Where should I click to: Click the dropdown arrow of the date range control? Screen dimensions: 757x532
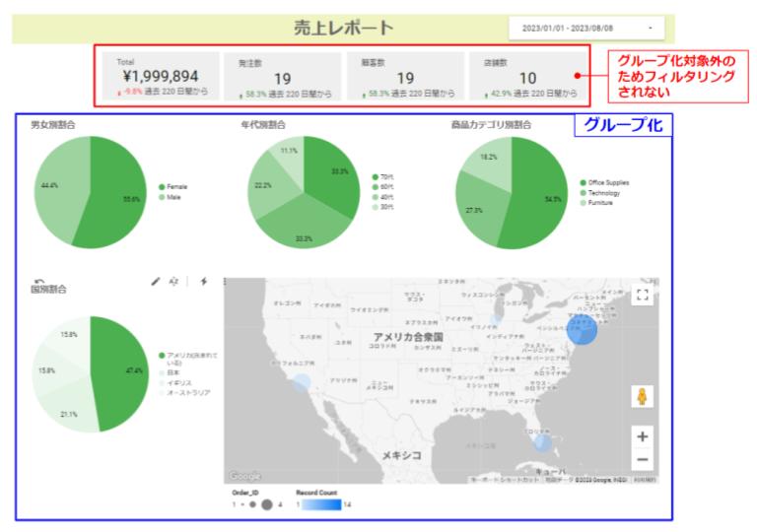pos(651,28)
